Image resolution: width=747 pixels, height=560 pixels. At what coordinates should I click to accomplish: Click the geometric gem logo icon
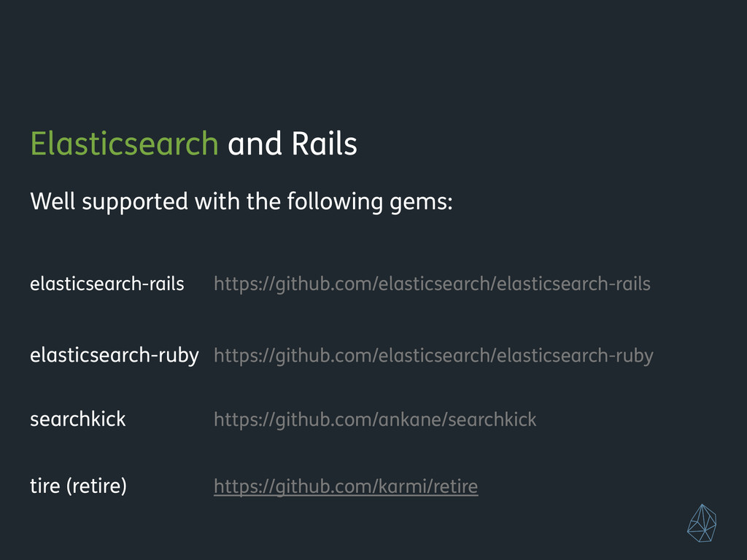click(702, 523)
